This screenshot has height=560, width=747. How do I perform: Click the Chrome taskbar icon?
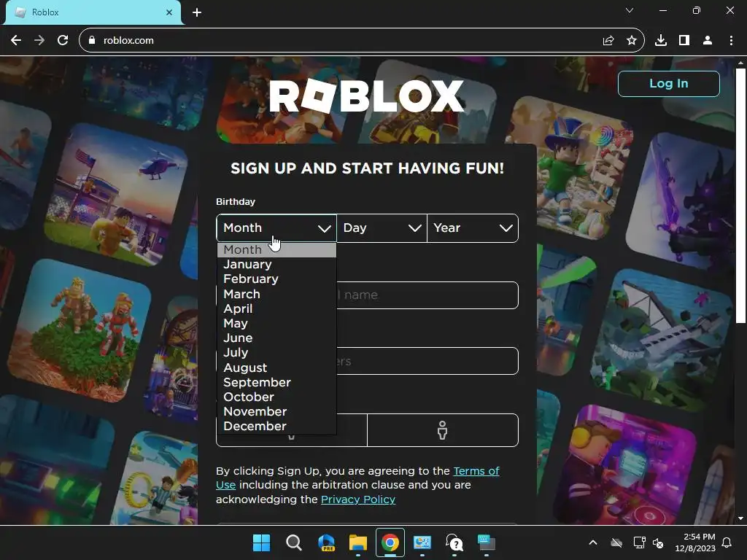[x=390, y=542]
